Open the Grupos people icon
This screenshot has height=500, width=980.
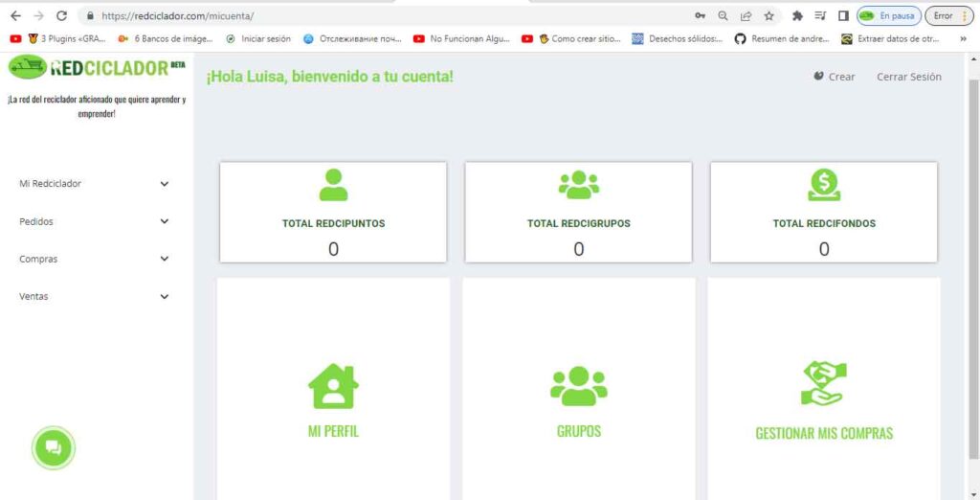(x=578, y=385)
